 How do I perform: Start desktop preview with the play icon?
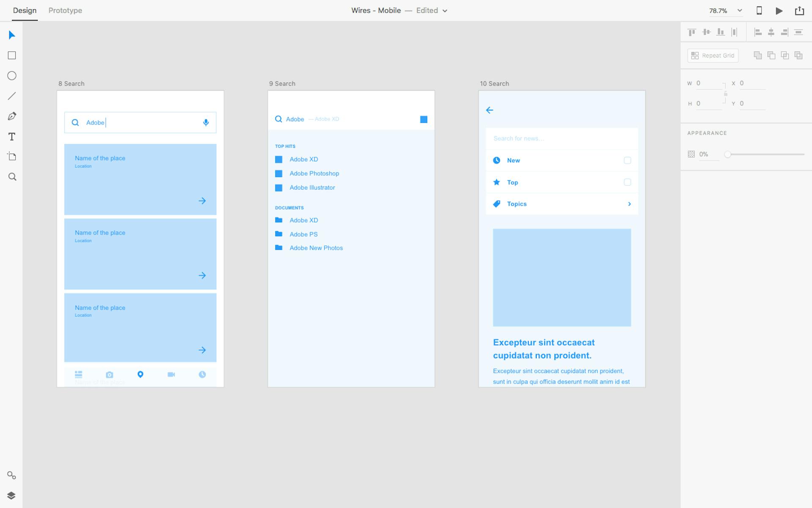click(x=779, y=11)
